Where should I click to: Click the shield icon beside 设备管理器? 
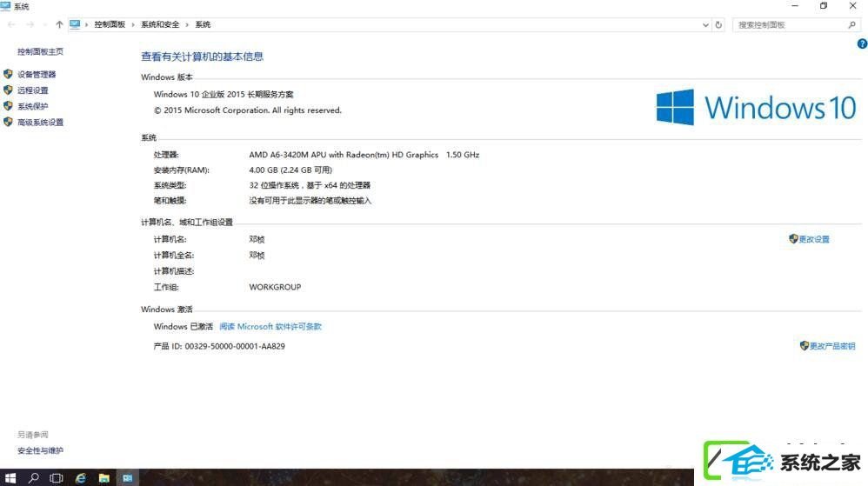tap(8, 74)
